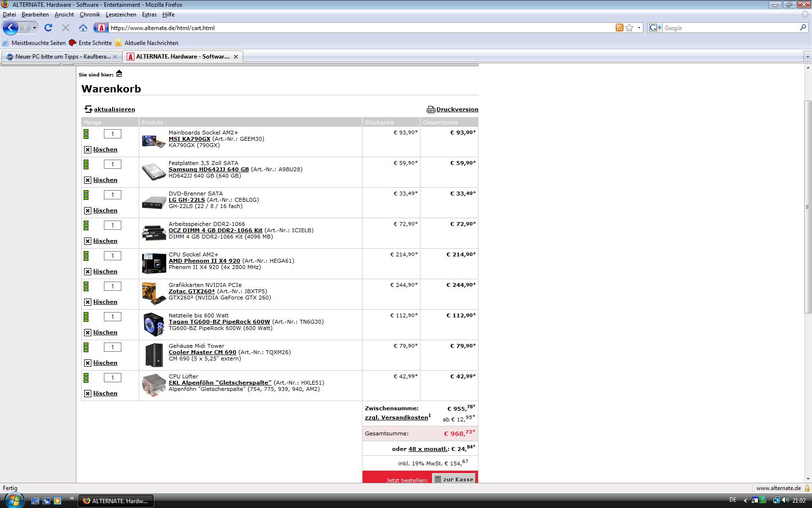Viewport: 812px width, 508px height.
Task: Open the zzgl. Versandkosten link
Action: (x=397, y=418)
